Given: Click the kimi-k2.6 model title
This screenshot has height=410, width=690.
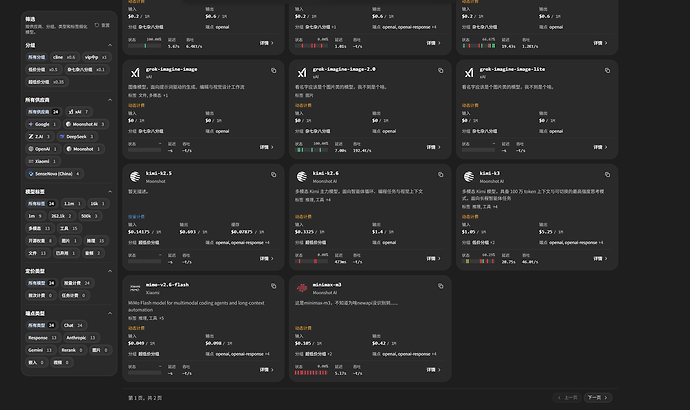Looking at the screenshot, I should (326, 173).
